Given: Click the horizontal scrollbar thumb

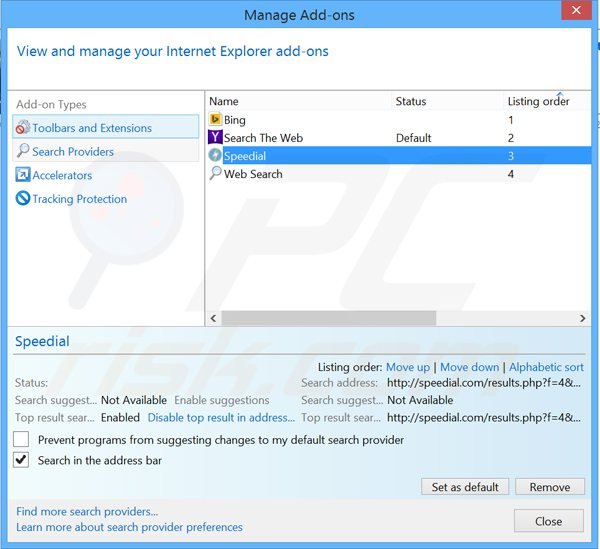Looking at the screenshot, I should tap(328, 318).
